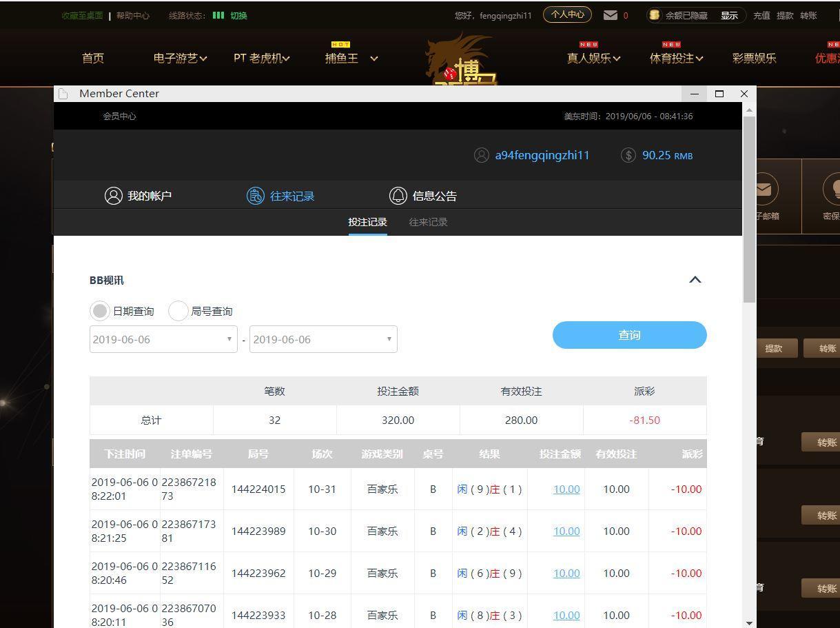Click the 切换 line switch link
840x628 pixels.
click(x=238, y=15)
